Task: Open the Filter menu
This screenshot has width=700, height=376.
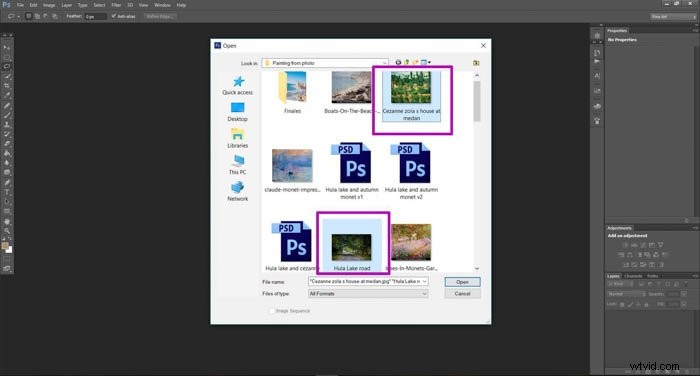Action: coord(116,5)
